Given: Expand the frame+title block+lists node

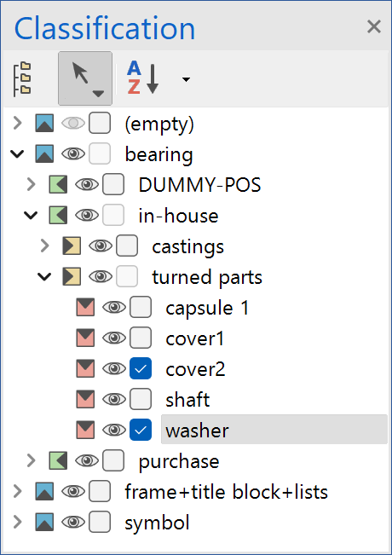Looking at the screenshot, I should [x=17, y=491].
